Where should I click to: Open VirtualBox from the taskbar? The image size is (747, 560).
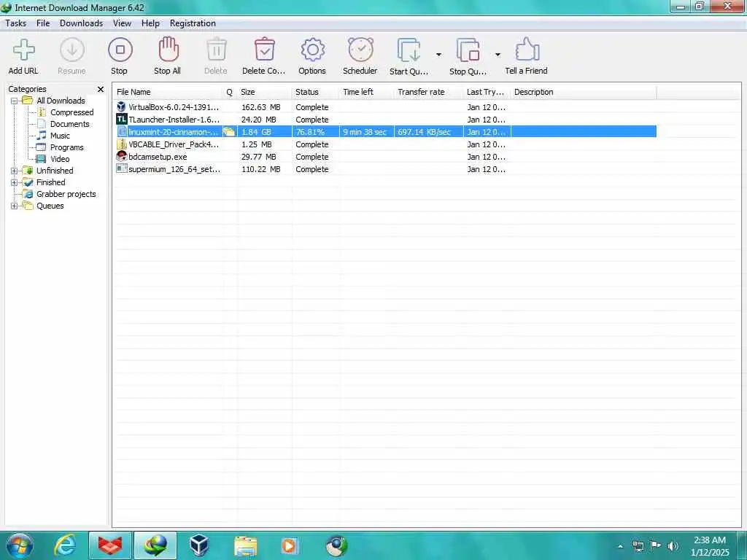[199, 545]
